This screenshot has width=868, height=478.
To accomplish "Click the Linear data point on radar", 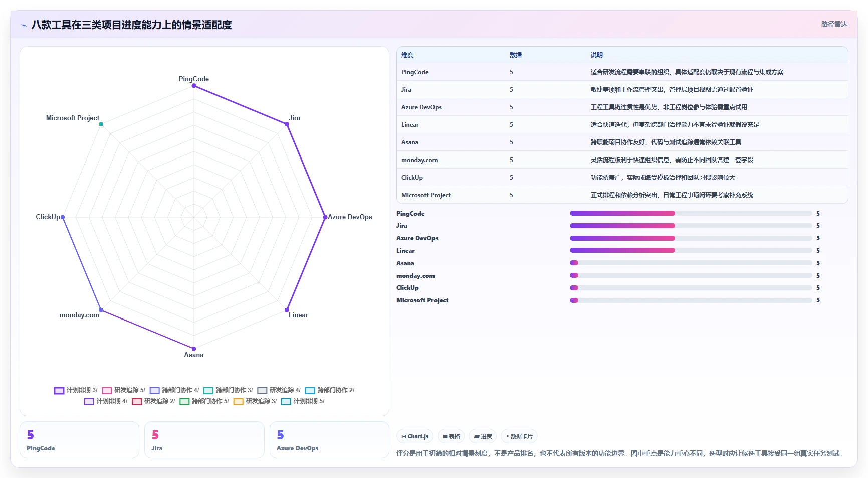I will 287,310.
